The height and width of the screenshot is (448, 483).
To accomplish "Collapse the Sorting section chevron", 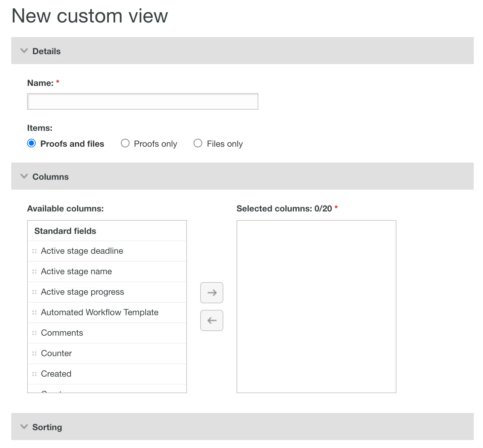I will click(x=24, y=427).
